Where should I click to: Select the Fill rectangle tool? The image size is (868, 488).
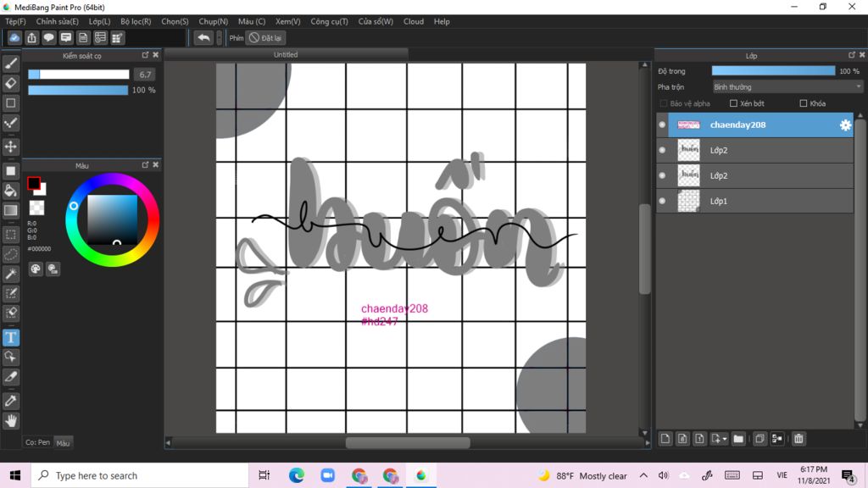click(x=10, y=171)
